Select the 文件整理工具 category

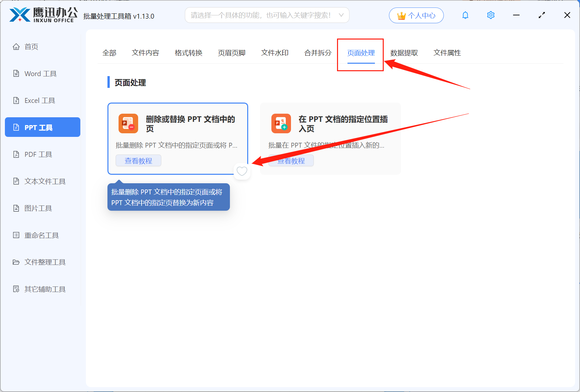click(x=44, y=262)
